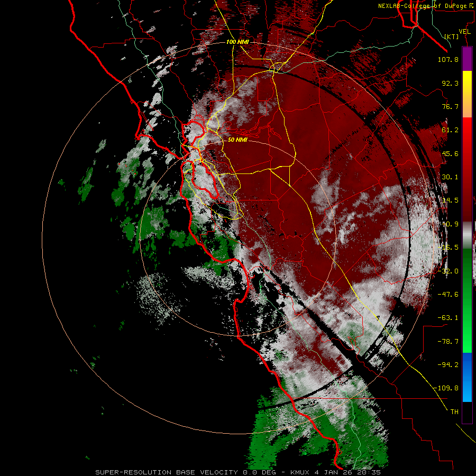Click the 0.0 DEG elevation angle text
Image resolution: width=476 pixels, height=476 pixels.
coord(260,472)
